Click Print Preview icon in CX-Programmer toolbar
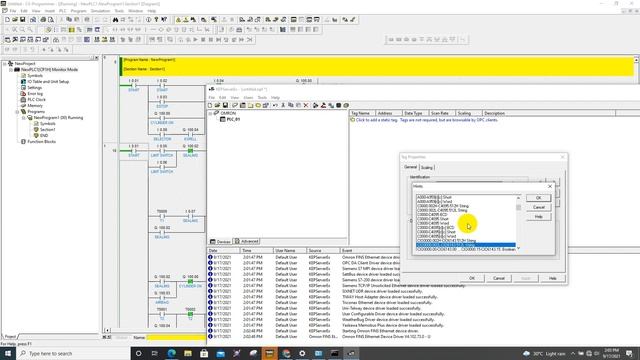The image size is (640, 360). (x=51, y=20)
